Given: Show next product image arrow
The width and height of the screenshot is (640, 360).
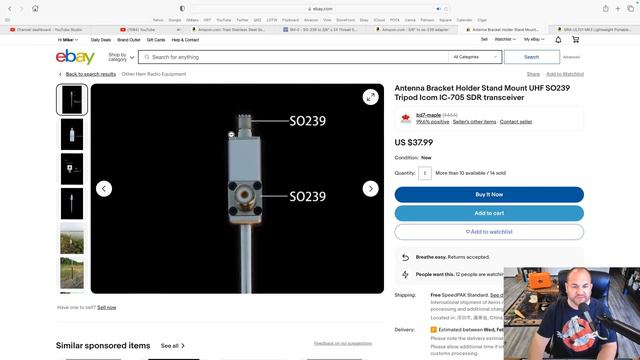Looking at the screenshot, I should pos(371,189).
